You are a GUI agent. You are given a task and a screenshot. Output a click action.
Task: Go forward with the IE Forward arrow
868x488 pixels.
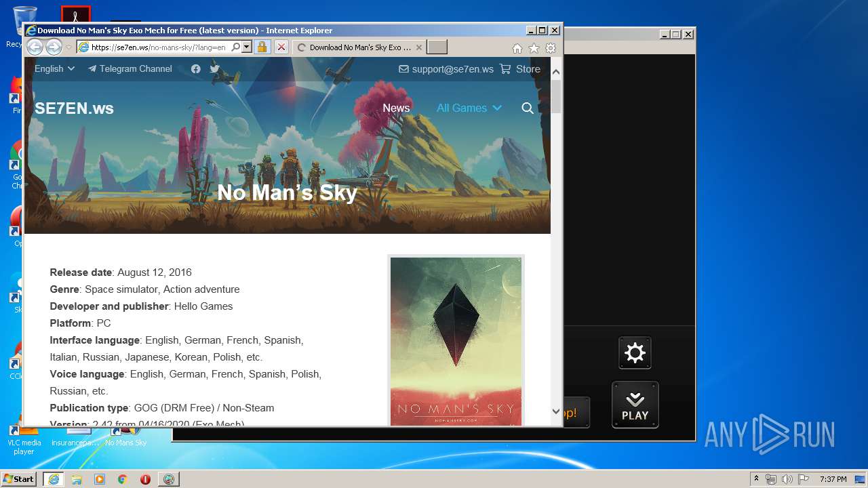[54, 47]
